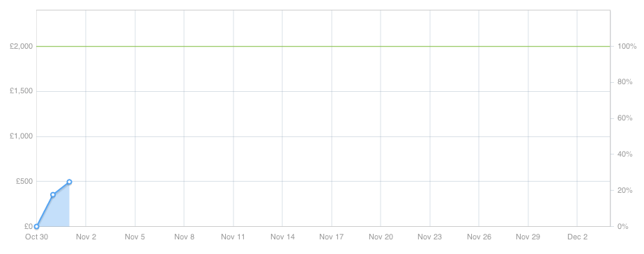Image resolution: width=644 pixels, height=254 pixels.
Task: Click the £1,500 axis label
Action: [x=22, y=91]
